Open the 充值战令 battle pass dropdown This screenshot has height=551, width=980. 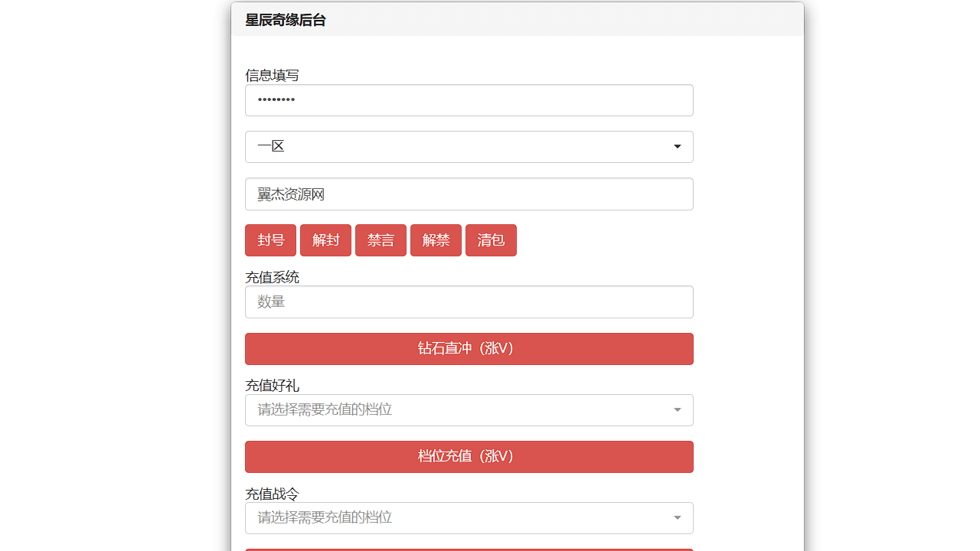(x=469, y=517)
